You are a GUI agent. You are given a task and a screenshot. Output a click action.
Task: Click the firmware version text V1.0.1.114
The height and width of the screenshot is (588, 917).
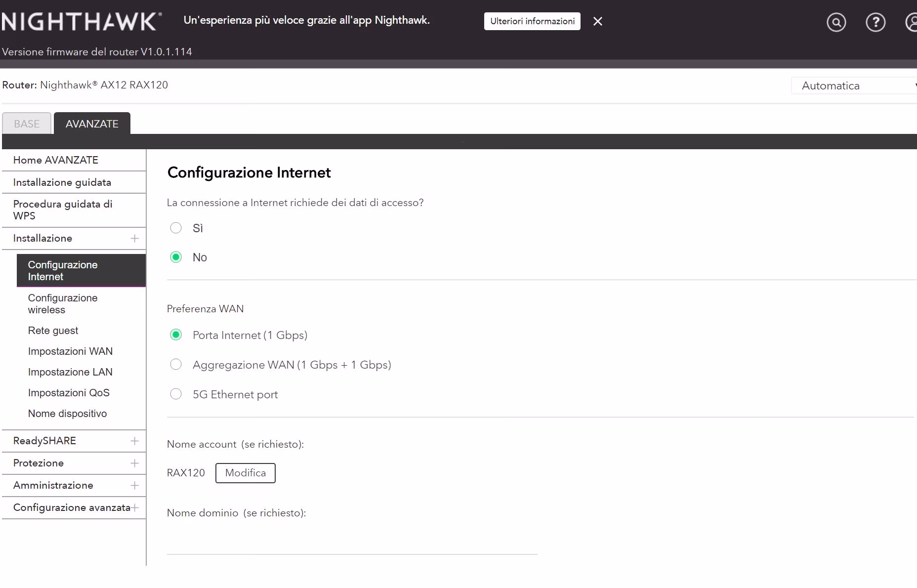(x=167, y=52)
